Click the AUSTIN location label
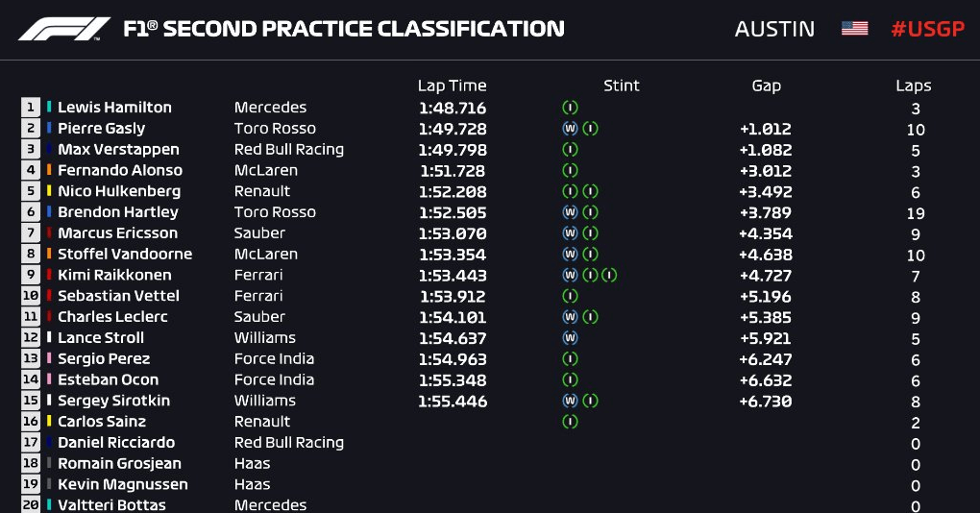Viewport: 980px width, 513px height. click(775, 29)
